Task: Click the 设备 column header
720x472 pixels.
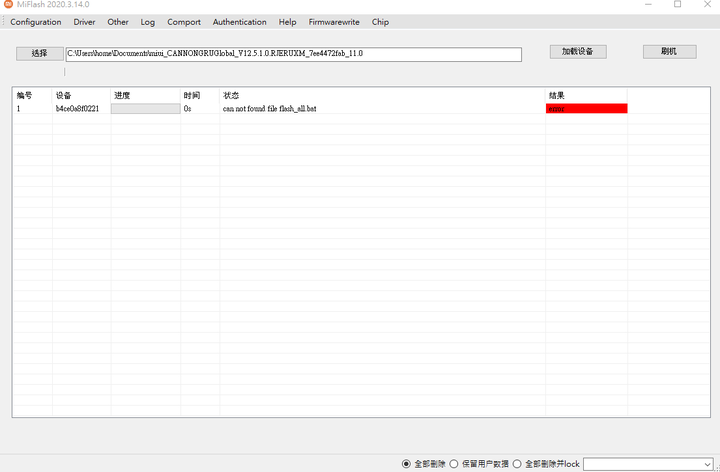Action: pos(81,96)
